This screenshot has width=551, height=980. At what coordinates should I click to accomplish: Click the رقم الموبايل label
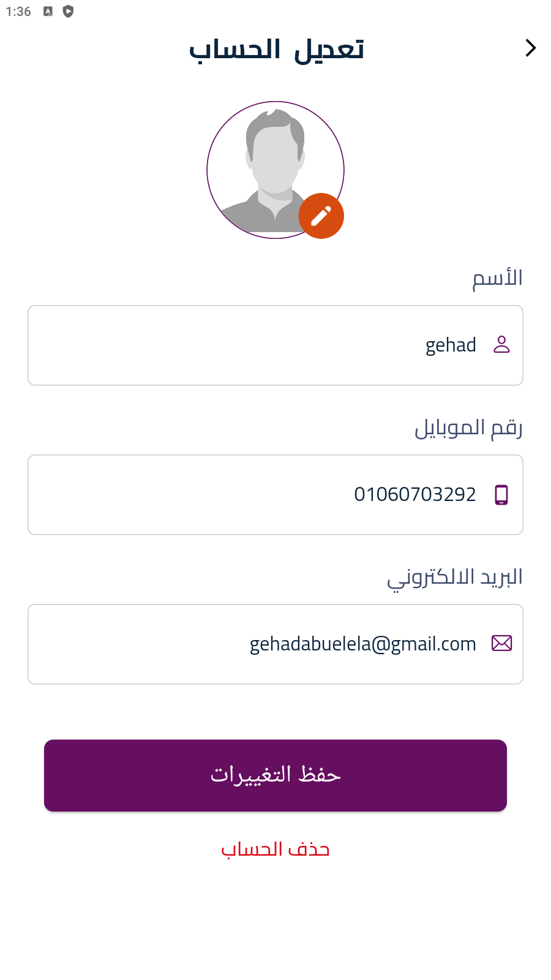[468, 428]
